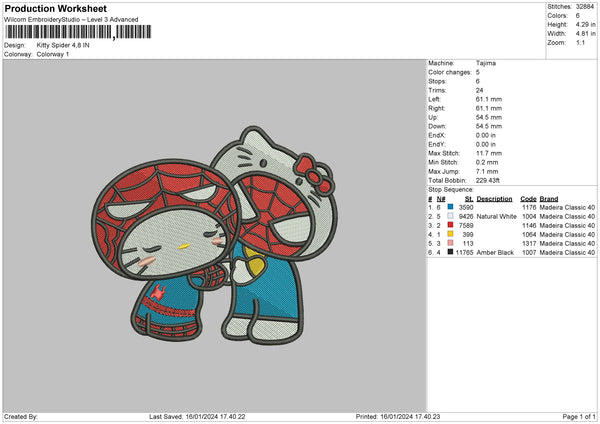The image size is (600, 424).
Task: Click the stitches count '32884'
Action: point(585,7)
